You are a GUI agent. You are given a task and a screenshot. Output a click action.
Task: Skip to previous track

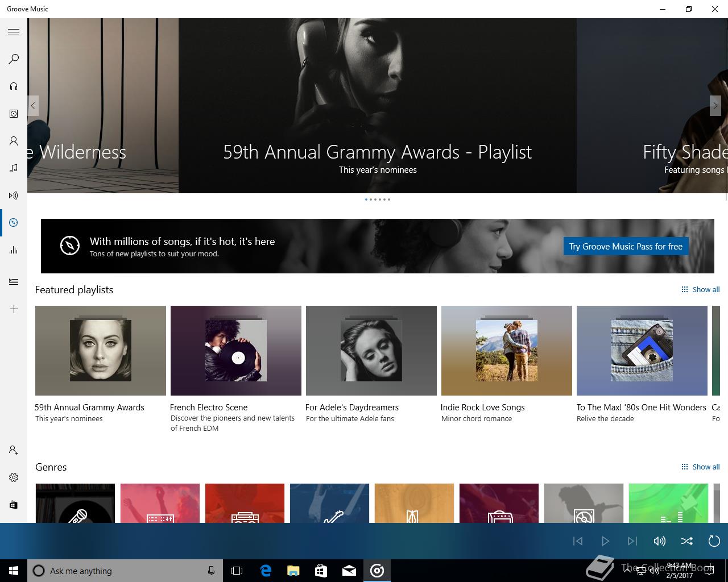point(578,541)
